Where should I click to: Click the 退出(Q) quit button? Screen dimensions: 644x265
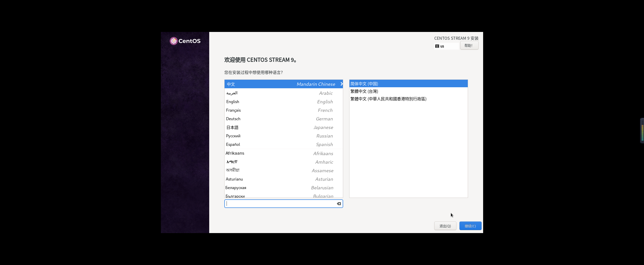445,226
